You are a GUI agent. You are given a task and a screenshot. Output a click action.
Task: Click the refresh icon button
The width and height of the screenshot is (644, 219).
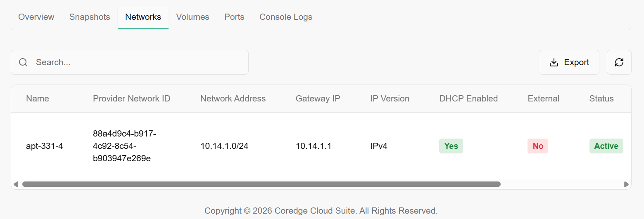point(619,62)
